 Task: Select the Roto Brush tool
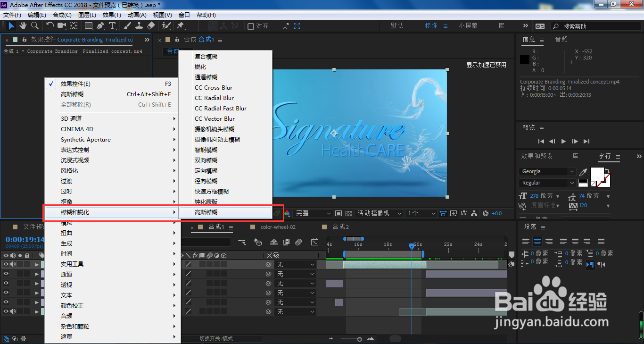pyautogui.click(x=166, y=25)
